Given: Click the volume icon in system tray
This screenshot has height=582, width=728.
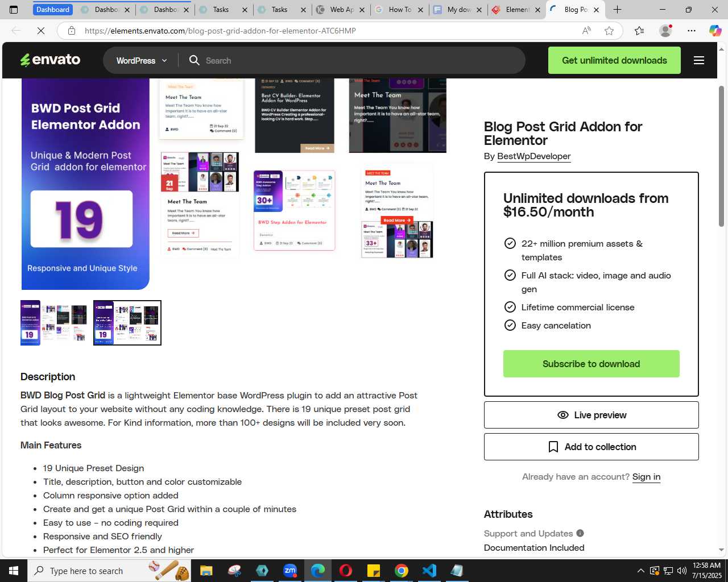Looking at the screenshot, I should click(682, 571).
